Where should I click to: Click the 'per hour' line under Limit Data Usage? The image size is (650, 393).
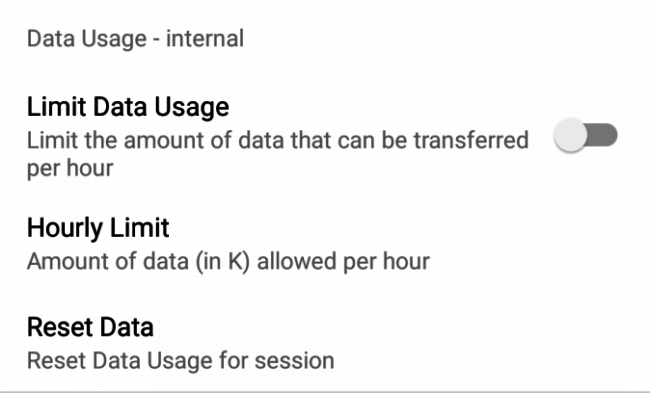coord(70,168)
